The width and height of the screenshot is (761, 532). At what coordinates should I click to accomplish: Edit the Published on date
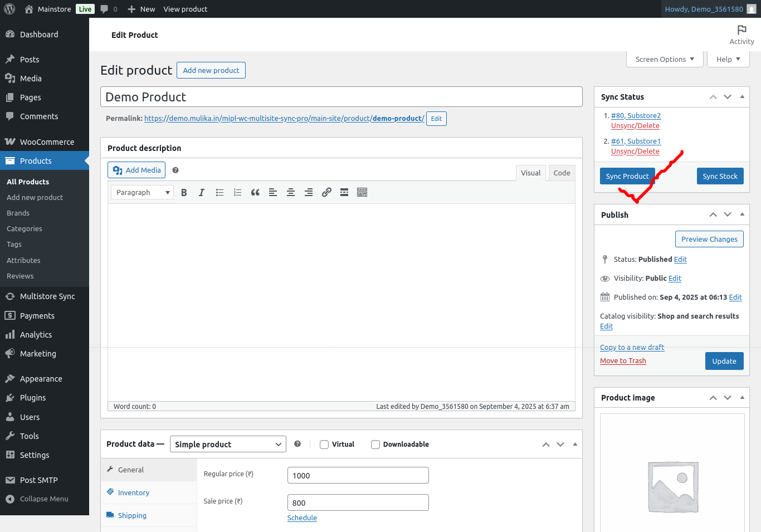tap(735, 297)
